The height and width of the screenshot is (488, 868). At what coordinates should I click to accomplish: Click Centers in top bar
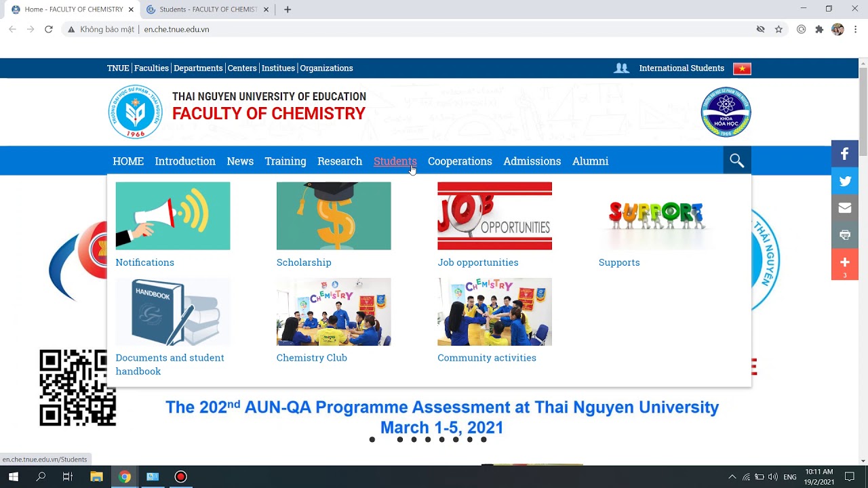242,68
